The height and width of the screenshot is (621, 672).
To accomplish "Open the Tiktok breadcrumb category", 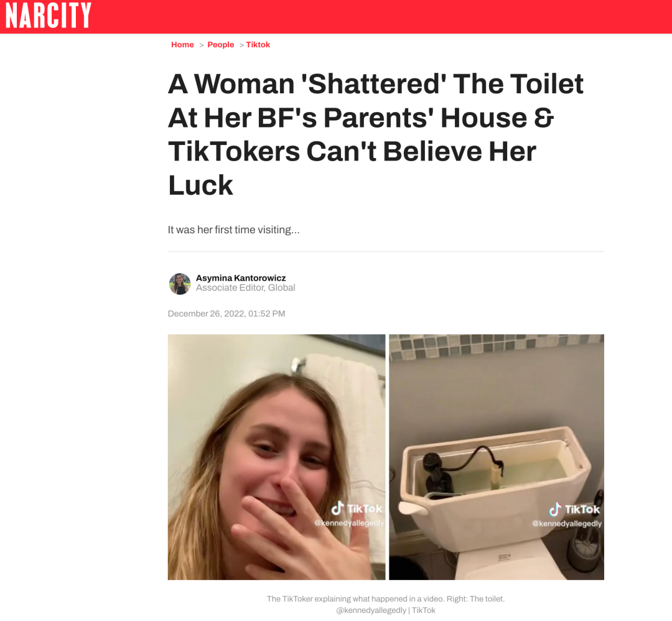I will pos(258,45).
